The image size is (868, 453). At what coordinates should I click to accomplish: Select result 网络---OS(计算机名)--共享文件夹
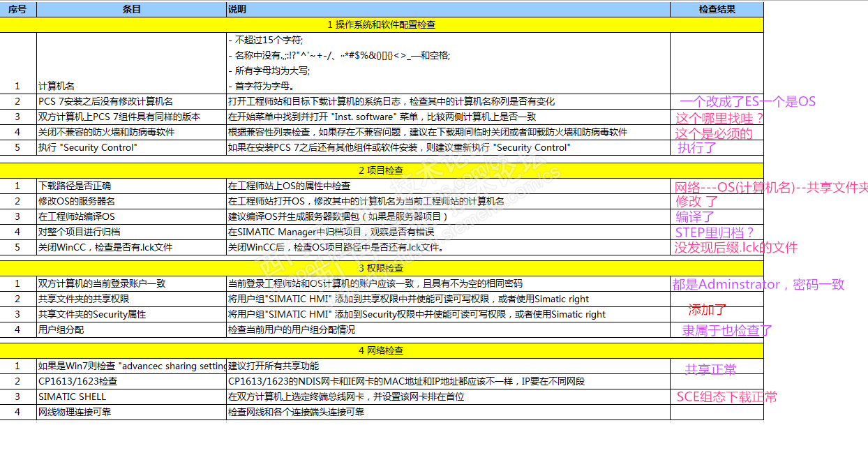point(771,187)
